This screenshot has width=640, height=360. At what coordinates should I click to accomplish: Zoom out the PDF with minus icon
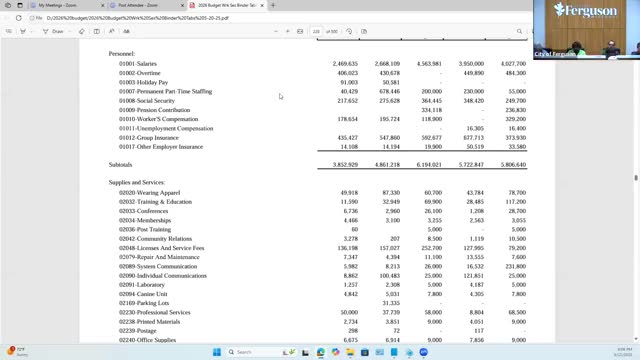point(276,31)
